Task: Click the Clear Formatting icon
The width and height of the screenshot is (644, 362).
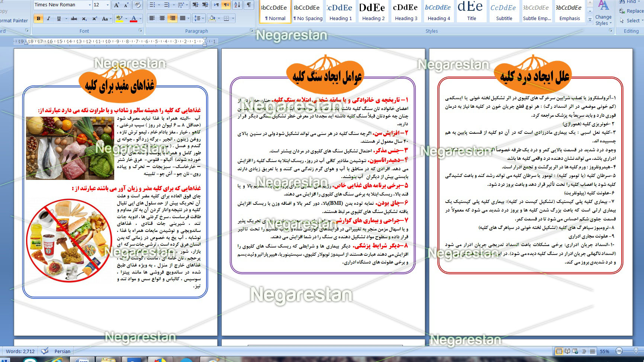Action: click(138, 5)
